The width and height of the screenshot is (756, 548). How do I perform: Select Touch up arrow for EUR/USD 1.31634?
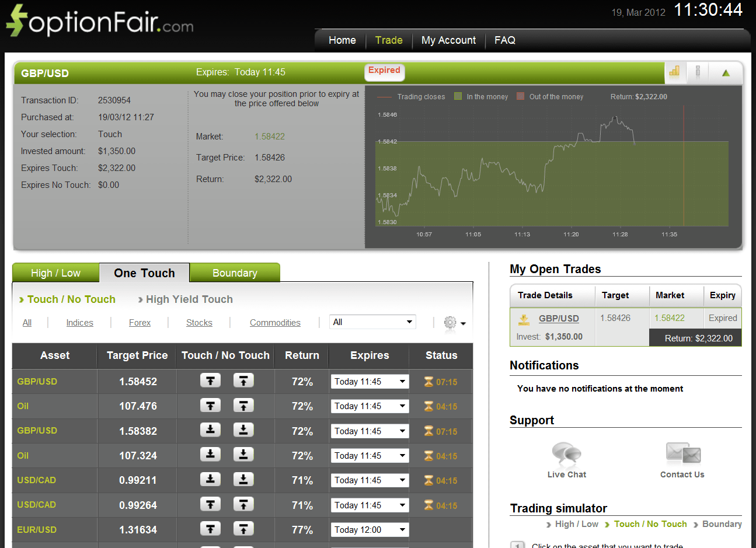point(210,528)
